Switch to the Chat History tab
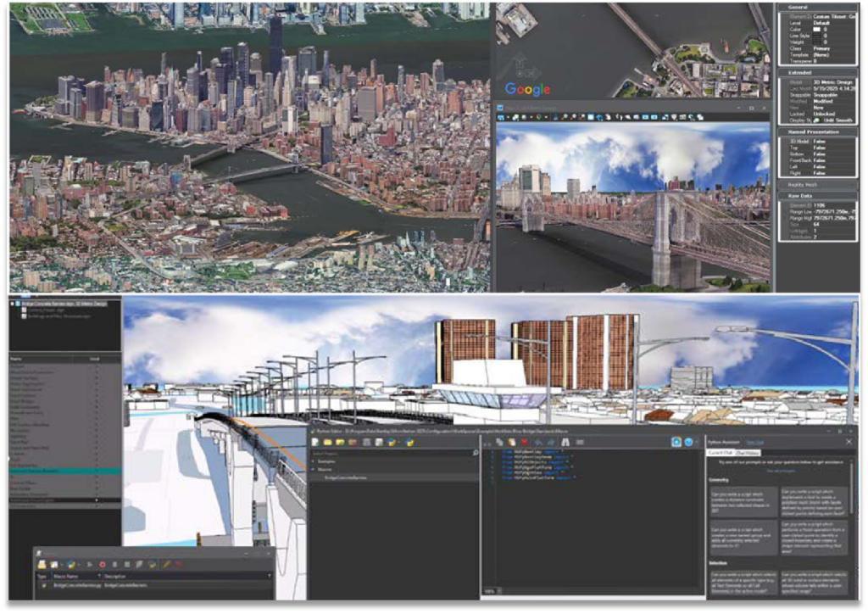868x614 pixels. (x=748, y=453)
